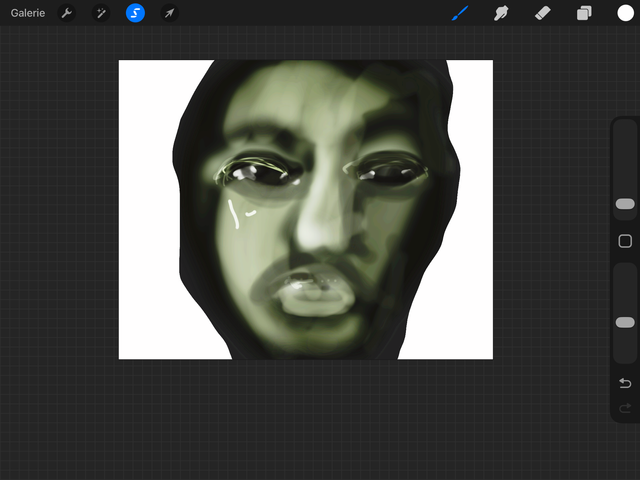Screen dimensions: 640x480
Task: Select the Smudge tool
Action: click(x=501, y=13)
